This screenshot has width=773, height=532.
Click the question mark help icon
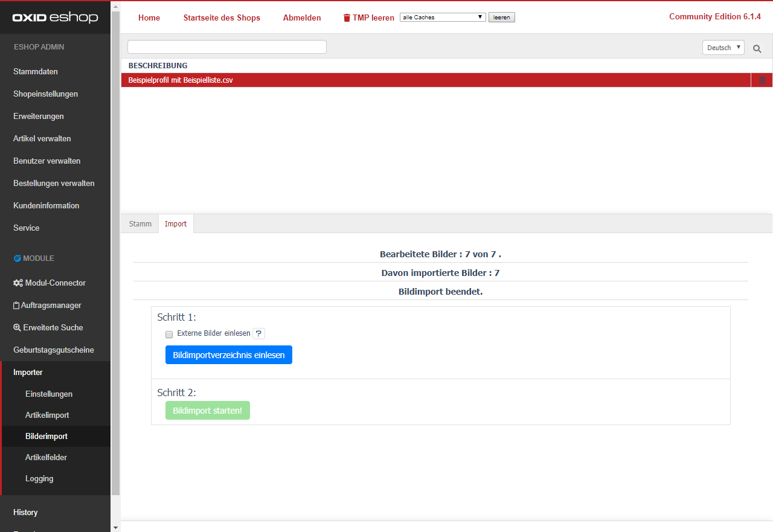click(258, 334)
